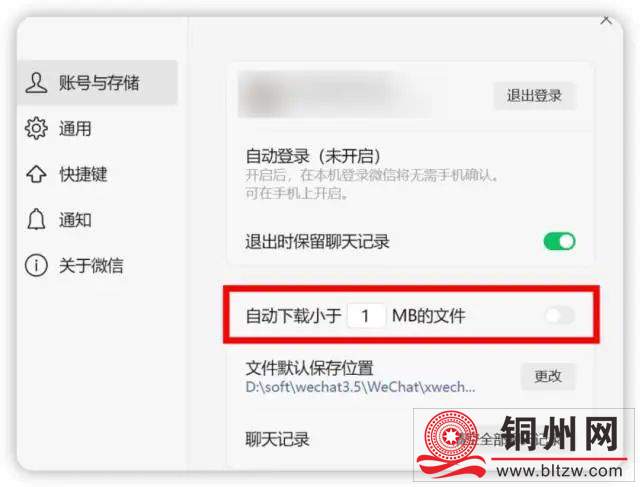Click the blurred account profile area
This screenshot has width=640, height=487.
[x=334, y=94]
